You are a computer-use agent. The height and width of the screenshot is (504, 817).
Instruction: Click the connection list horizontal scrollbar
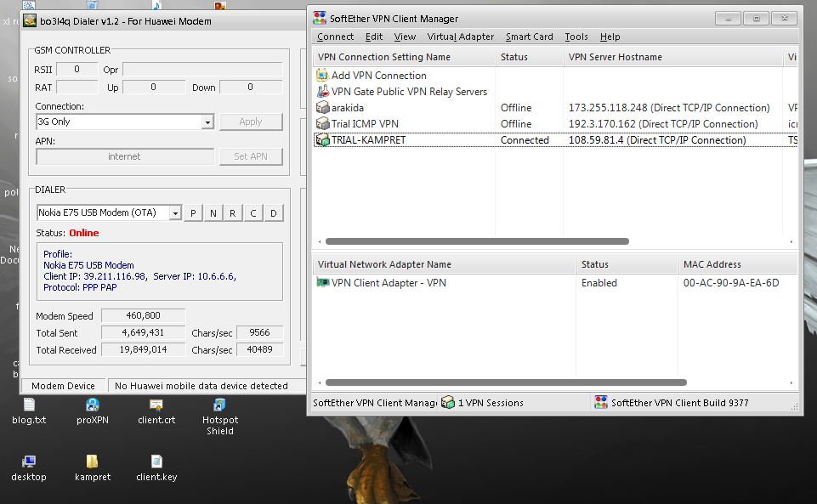(477, 241)
